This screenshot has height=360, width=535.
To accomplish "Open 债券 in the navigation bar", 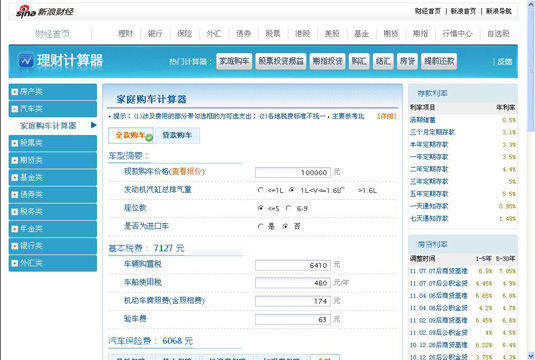I will [244, 33].
